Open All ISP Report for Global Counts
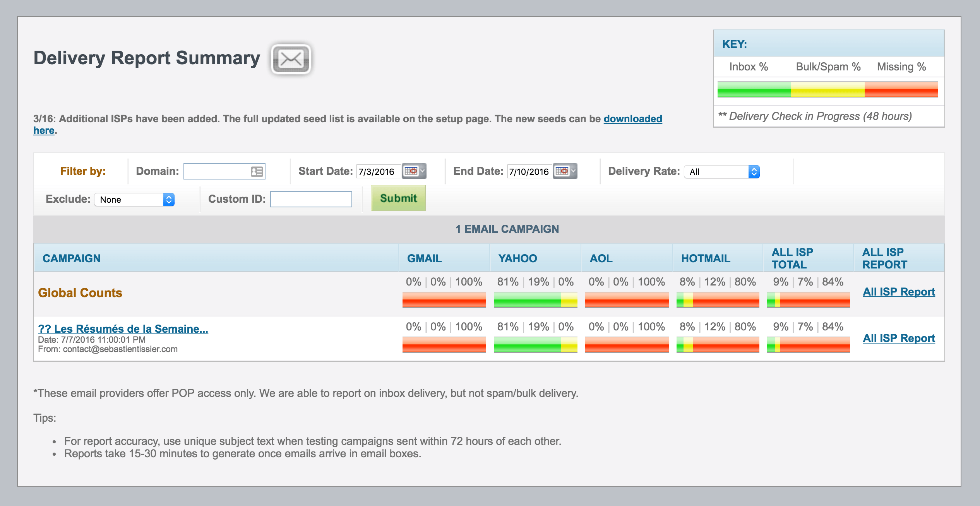 coord(899,292)
